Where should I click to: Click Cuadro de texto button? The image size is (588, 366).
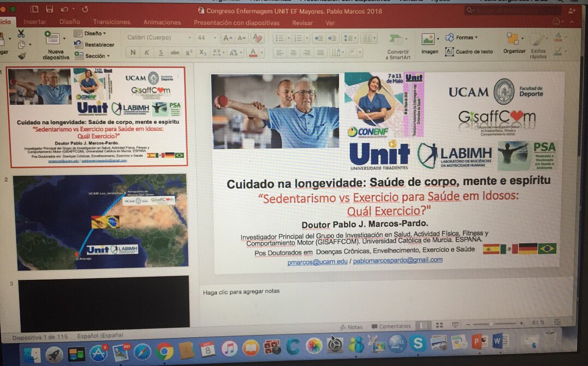469,51
